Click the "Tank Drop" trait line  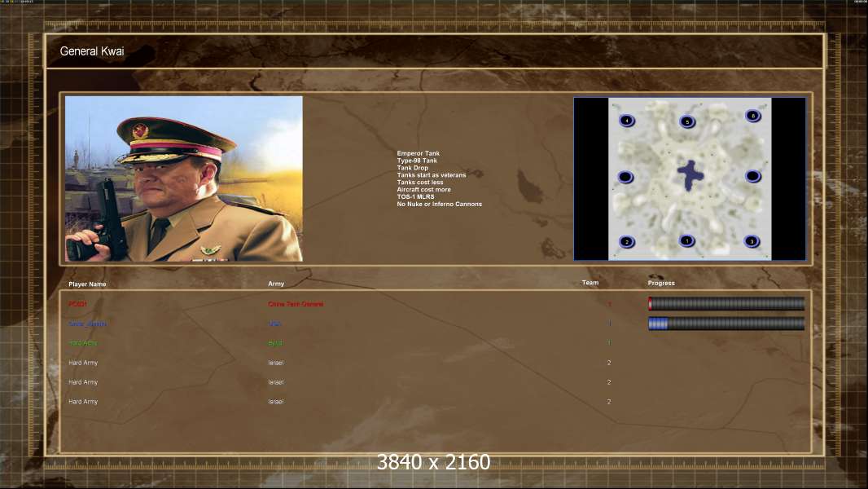[412, 168]
